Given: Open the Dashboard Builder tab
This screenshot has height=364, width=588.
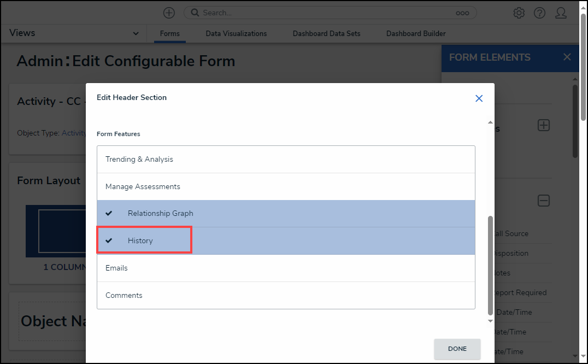Looking at the screenshot, I should pyautogui.click(x=416, y=34).
